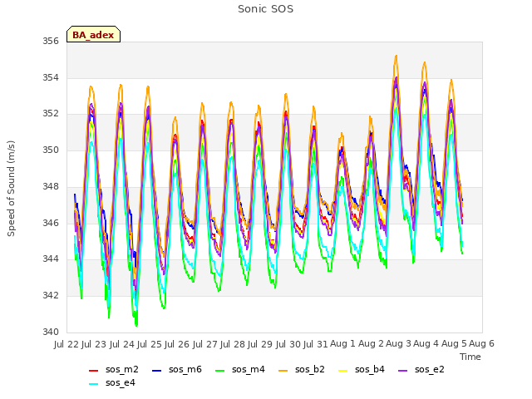The height and width of the screenshot is (399, 532).
Task: Click the Jul 23 x-axis date label
Action: coord(94,344)
